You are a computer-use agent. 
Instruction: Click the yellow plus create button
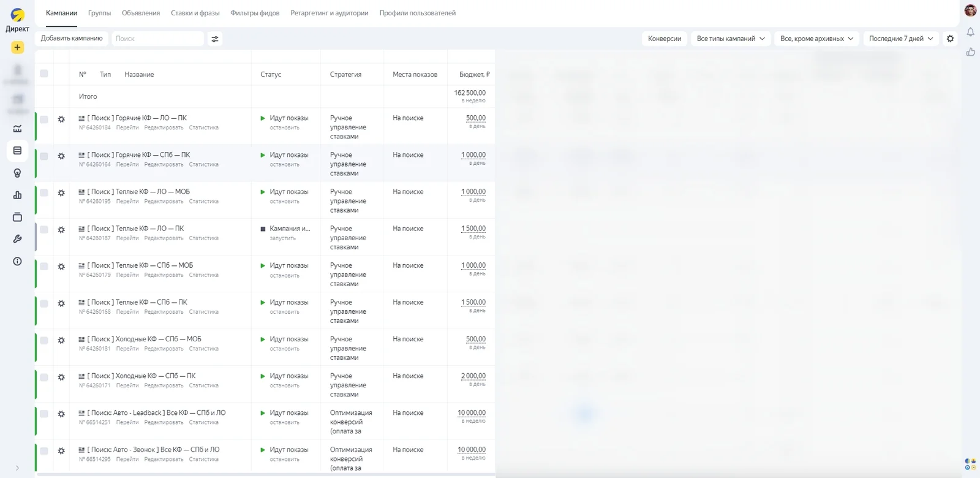coord(17,48)
